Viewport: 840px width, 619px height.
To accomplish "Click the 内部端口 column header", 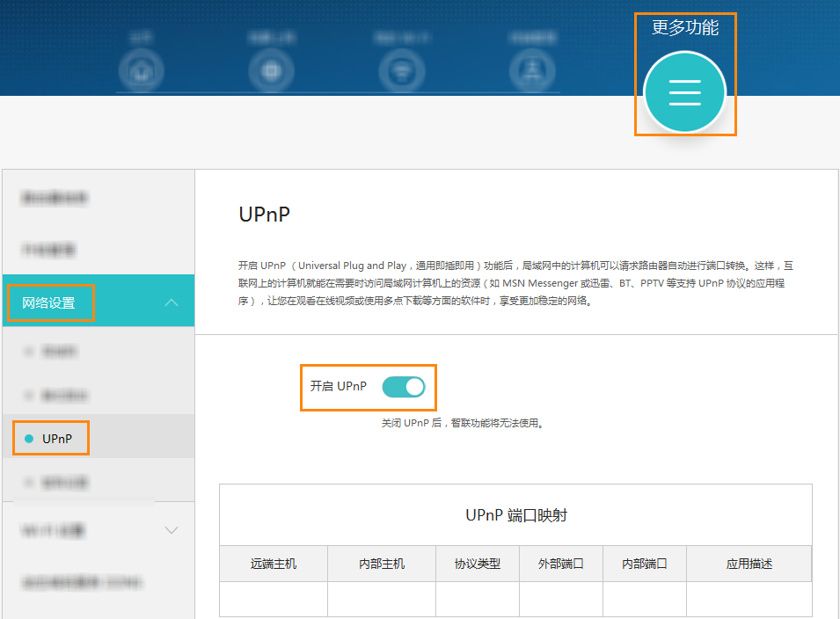I will tap(645, 564).
